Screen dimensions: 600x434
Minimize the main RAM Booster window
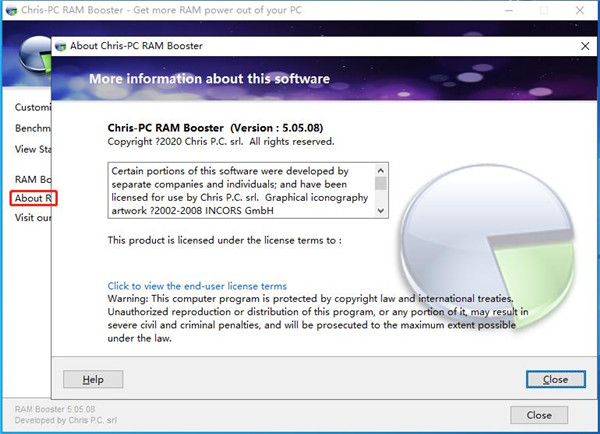pyautogui.click(x=509, y=10)
